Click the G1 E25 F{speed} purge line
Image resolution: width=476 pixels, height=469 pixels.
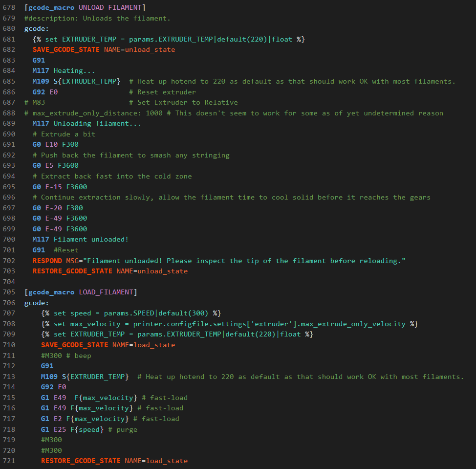[89, 430]
